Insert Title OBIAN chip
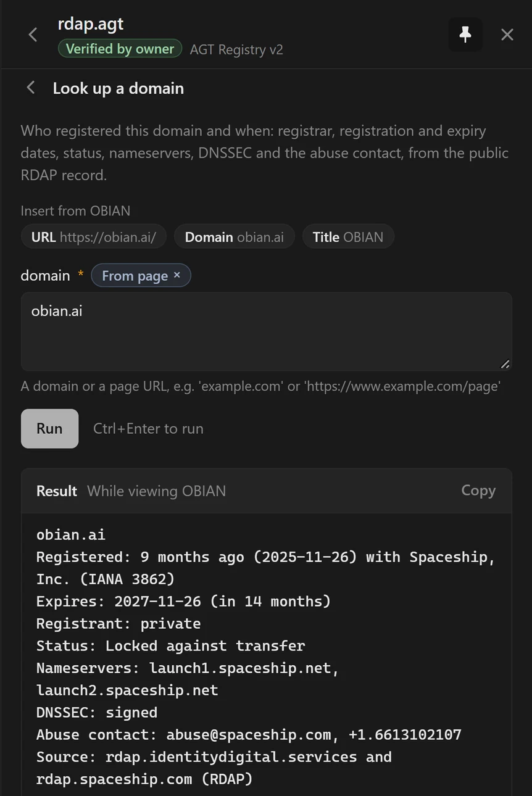This screenshot has height=796, width=532. tap(348, 237)
